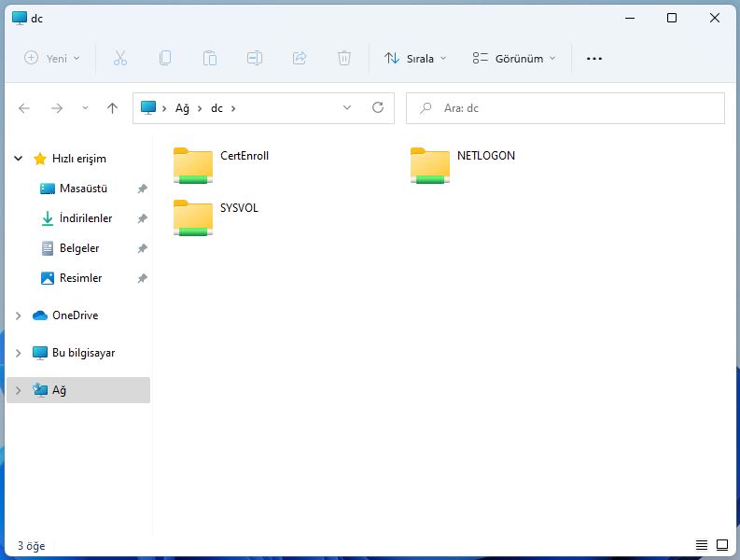Switch to large icons view in status bar
The height and width of the screenshot is (560, 740).
pyautogui.click(x=722, y=545)
